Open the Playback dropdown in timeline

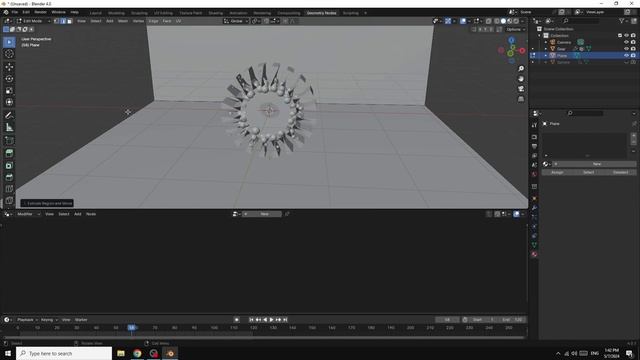(27, 320)
